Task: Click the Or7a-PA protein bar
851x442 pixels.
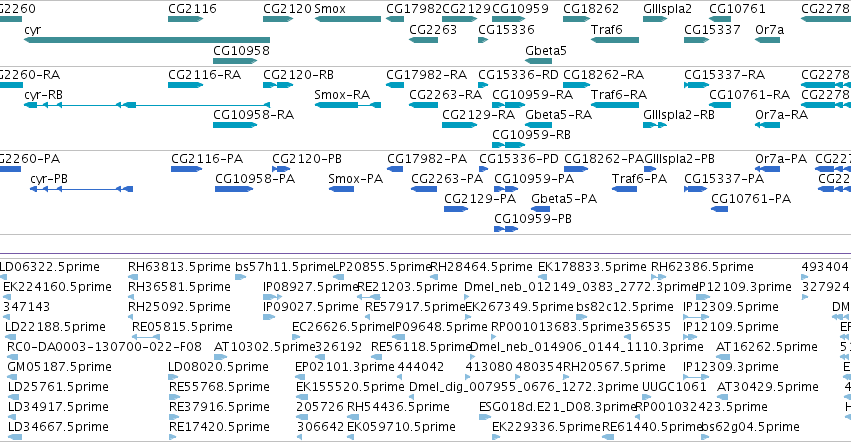Action: [767, 169]
